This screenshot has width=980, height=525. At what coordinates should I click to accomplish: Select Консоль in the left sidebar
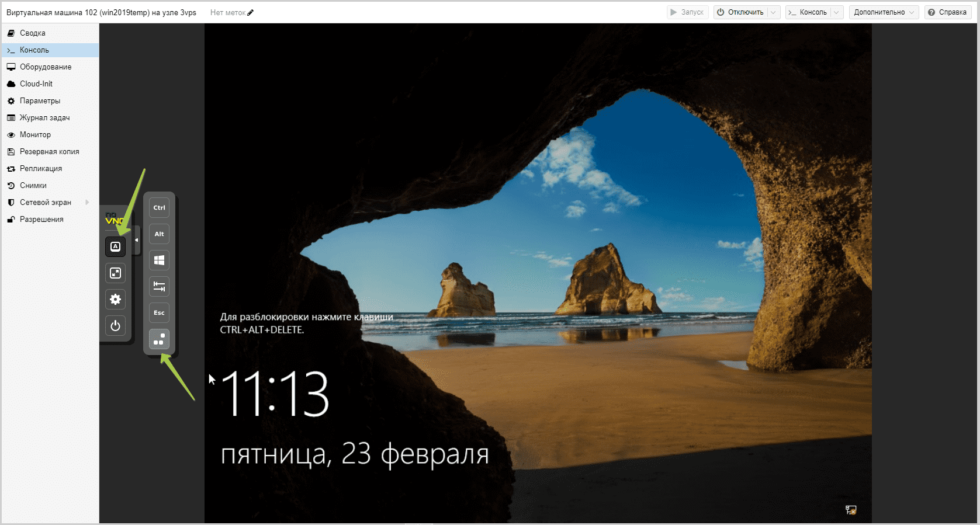(50, 50)
